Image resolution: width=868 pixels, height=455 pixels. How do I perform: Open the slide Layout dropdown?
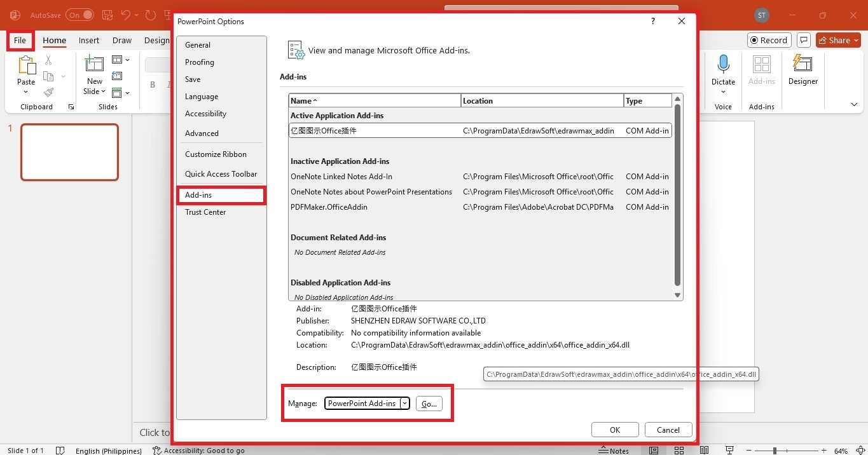tap(121, 60)
